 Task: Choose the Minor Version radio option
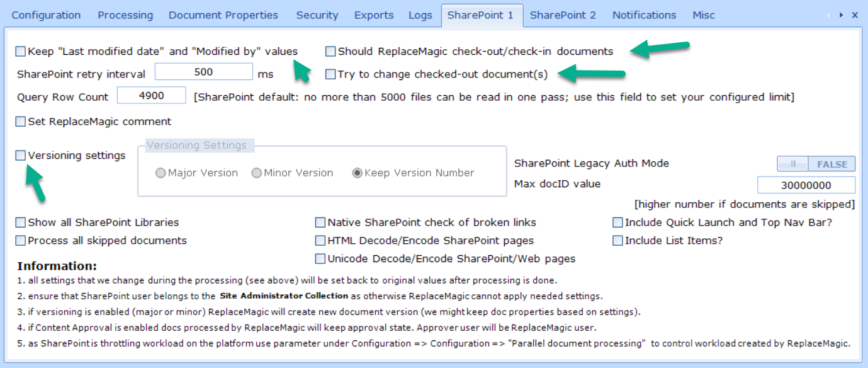coord(257,173)
